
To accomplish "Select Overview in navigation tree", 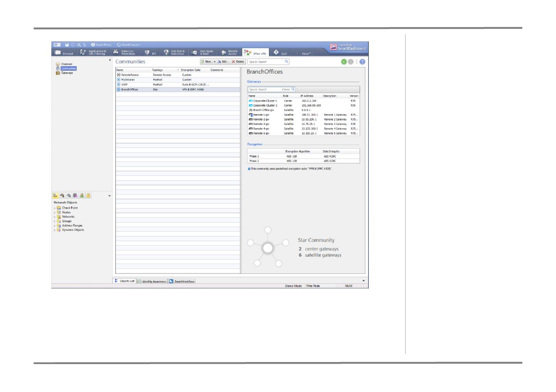I will 64,64.
